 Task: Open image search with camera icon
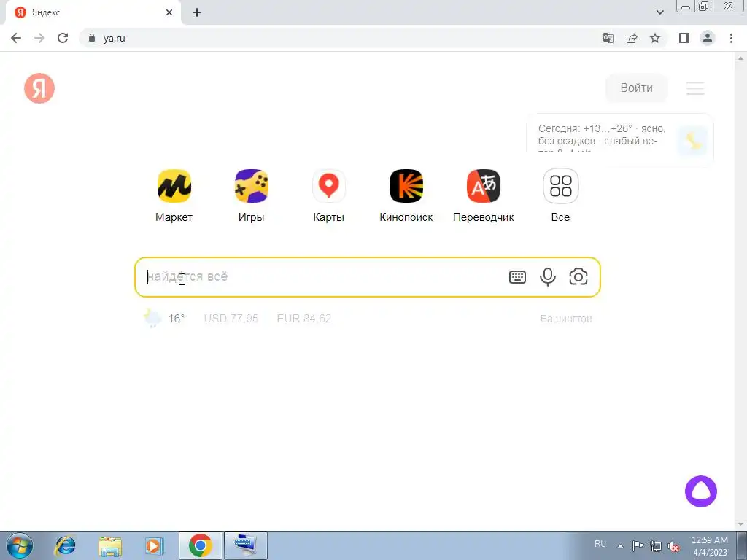[578, 276]
